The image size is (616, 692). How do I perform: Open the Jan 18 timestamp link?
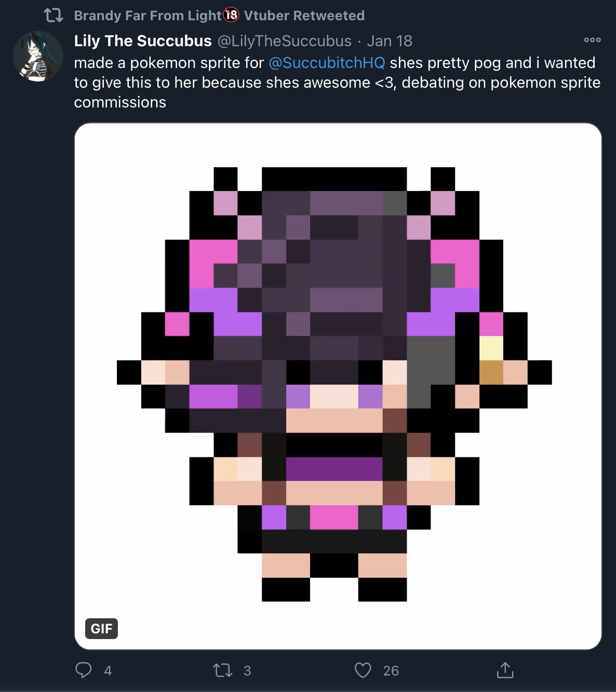(x=390, y=40)
